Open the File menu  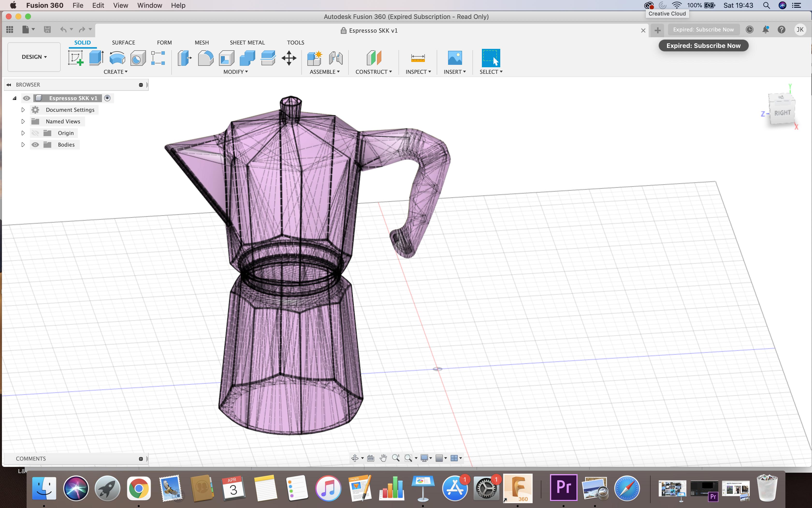click(x=78, y=5)
